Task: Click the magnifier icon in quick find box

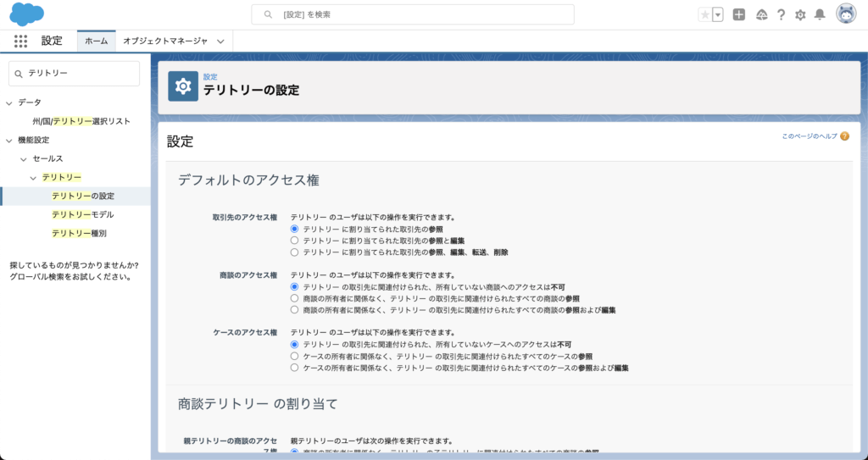Action: coord(19,74)
